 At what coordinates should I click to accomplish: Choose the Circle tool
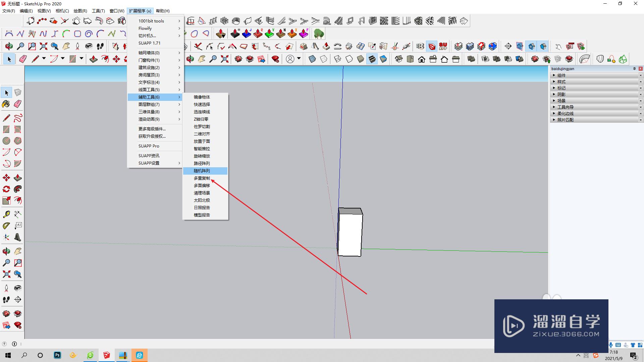(6, 141)
